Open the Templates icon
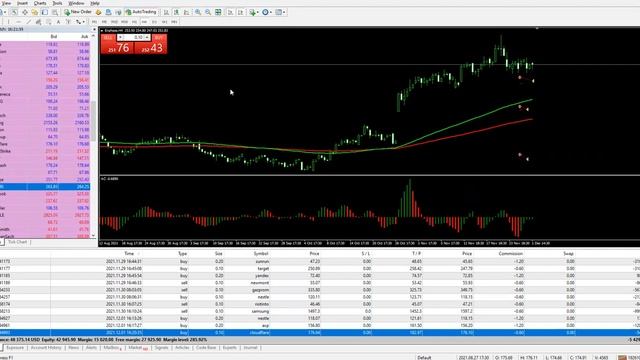 (x=278, y=12)
